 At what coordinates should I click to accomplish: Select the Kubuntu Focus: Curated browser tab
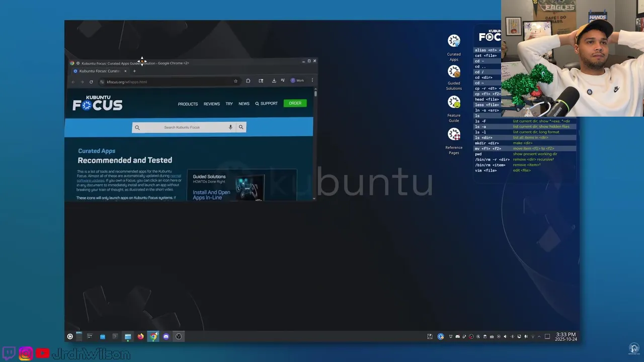pos(100,71)
